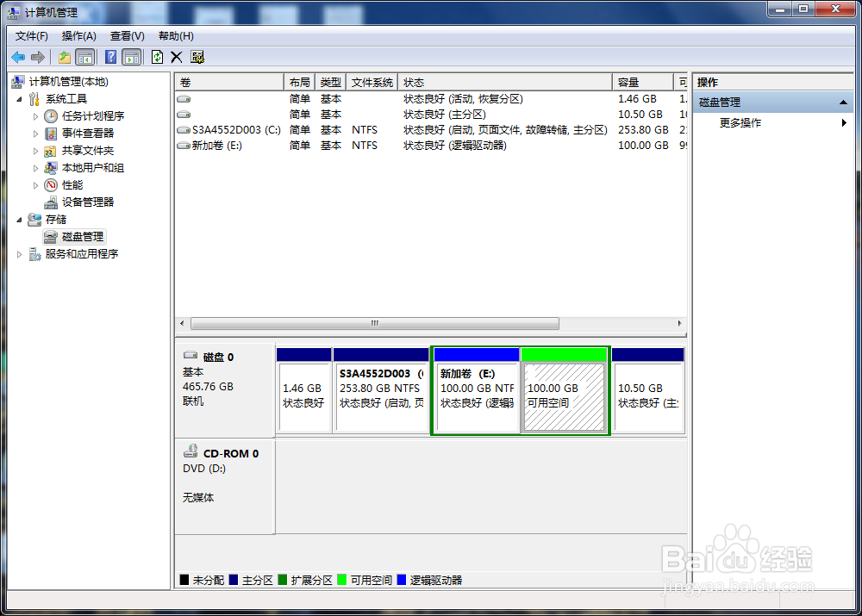Expand the 事件查看器 tree node

[35, 134]
